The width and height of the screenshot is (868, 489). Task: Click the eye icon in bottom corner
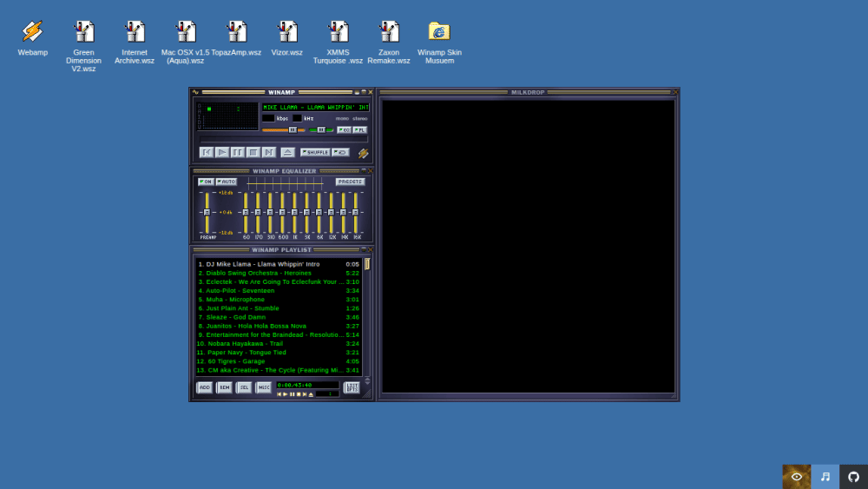[x=796, y=476]
